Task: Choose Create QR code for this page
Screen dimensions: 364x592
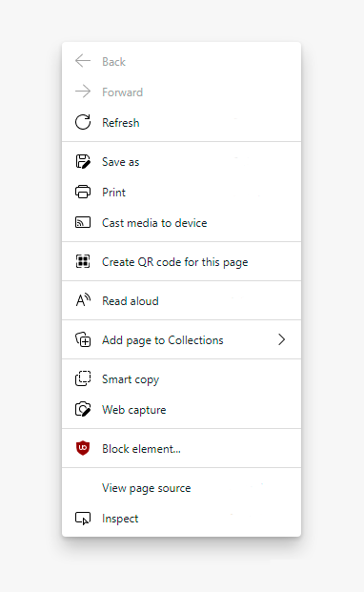Action: [x=181, y=261]
